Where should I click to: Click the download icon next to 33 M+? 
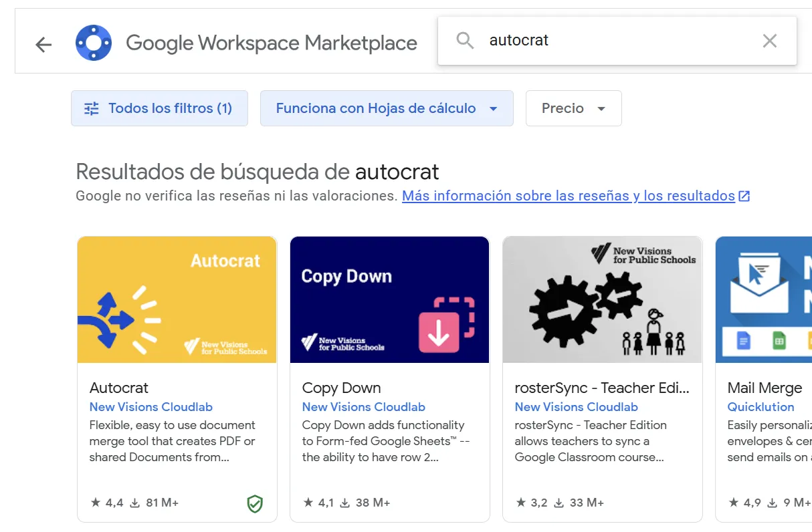point(559,503)
